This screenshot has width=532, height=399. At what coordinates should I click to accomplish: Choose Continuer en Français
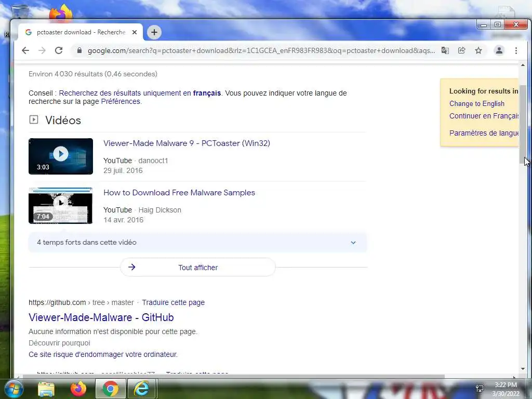tap(484, 116)
